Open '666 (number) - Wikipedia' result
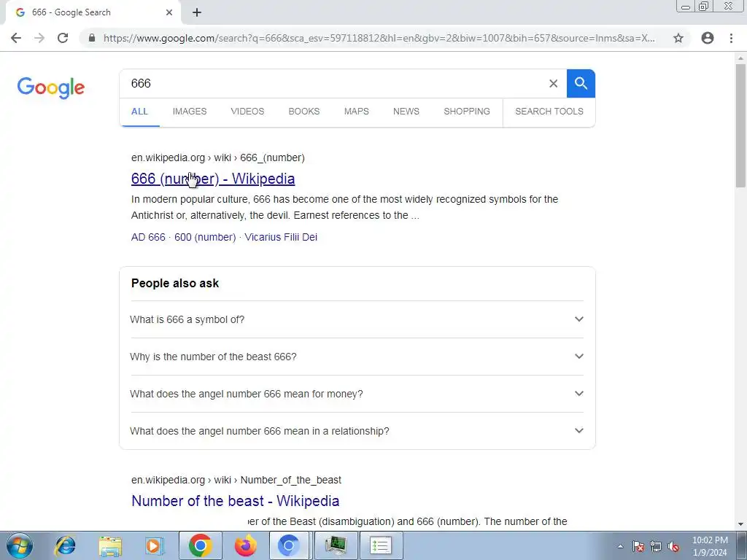The width and height of the screenshot is (747, 560). (213, 179)
